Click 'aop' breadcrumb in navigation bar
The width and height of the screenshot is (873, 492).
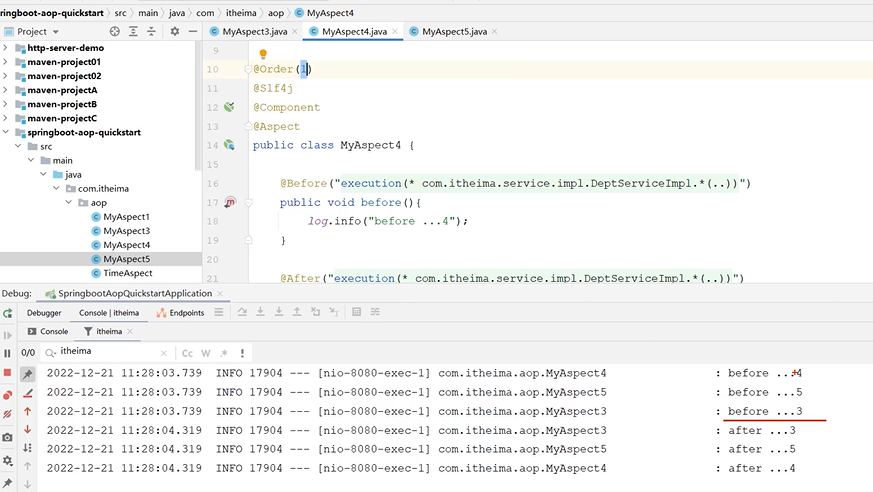click(x=276, y=13)
